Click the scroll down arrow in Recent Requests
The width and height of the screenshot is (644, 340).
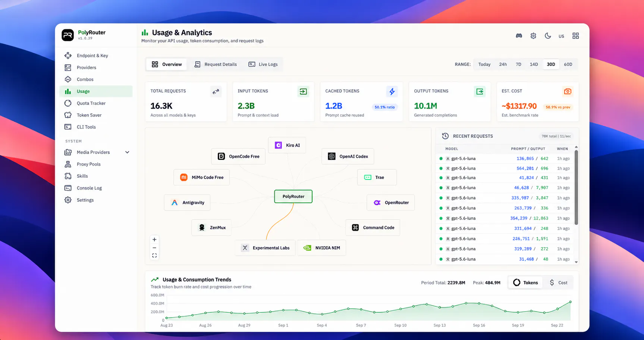click(576, 262)
